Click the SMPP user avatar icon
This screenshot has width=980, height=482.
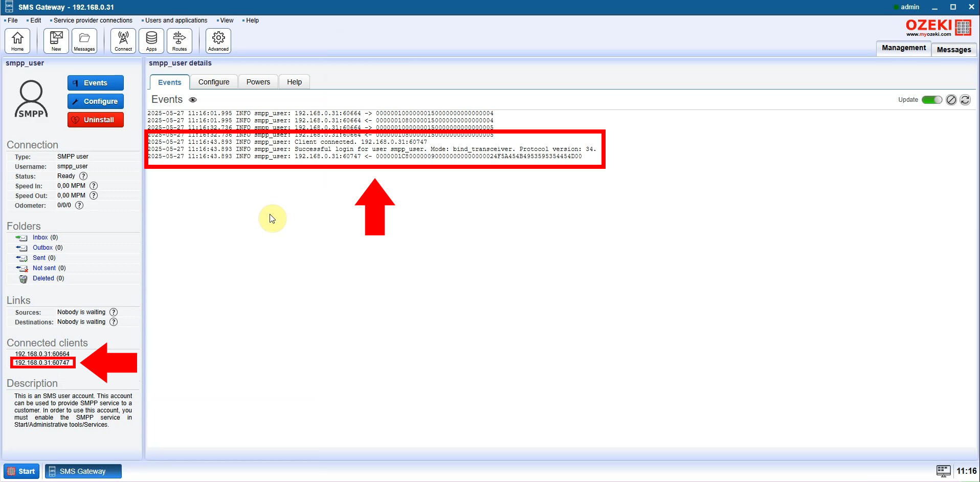coord(31,99)
